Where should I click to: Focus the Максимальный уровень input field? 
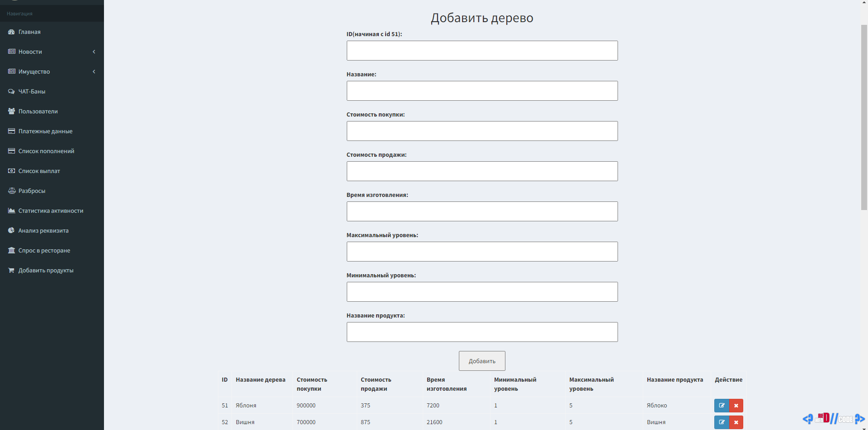[x=482, y=252]
